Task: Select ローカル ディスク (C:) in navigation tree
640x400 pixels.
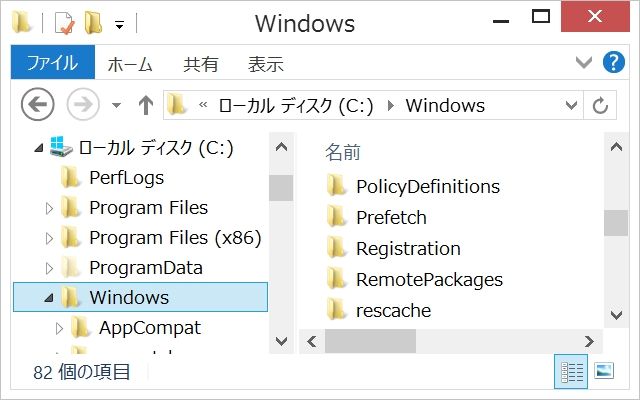Action: (156, 148)
